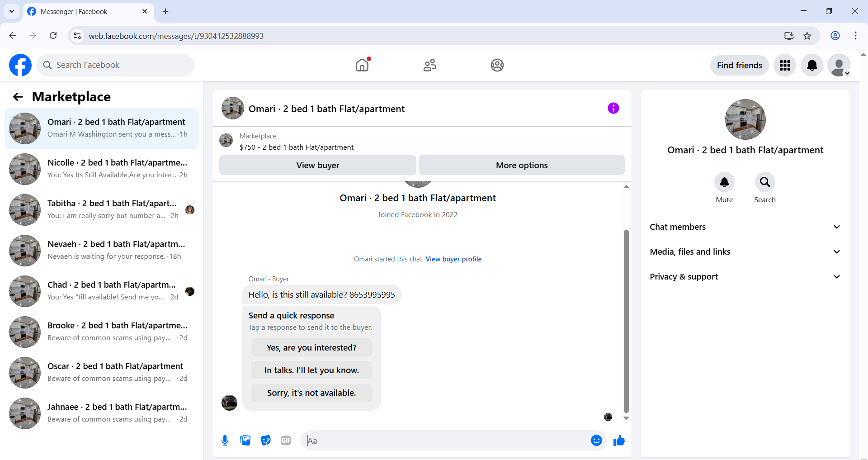Image resolution: width=868 pixels, height=460 pixels.
Task: Click the buyer avatar beside quick responses
Action: pyautogui.click(x=229, y=403)
